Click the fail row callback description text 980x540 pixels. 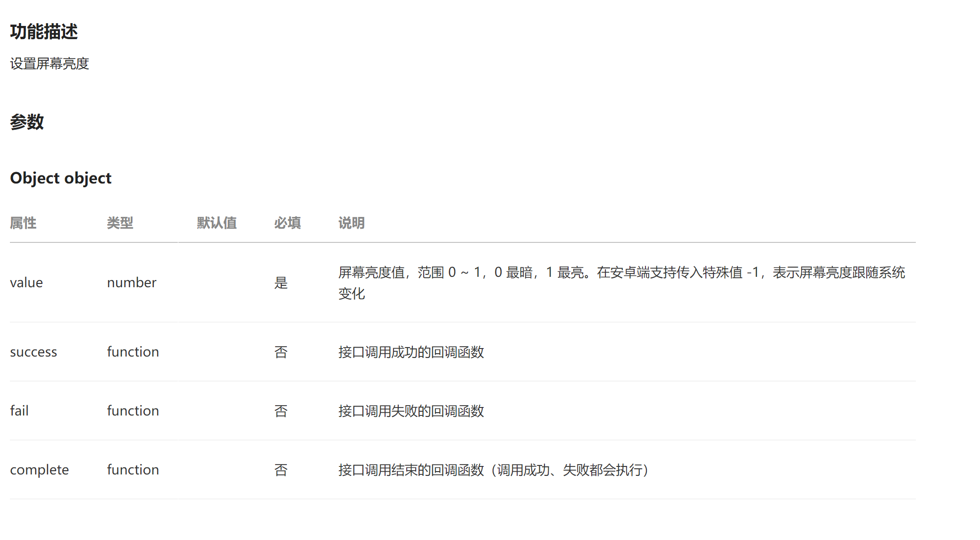pos(411,411)
